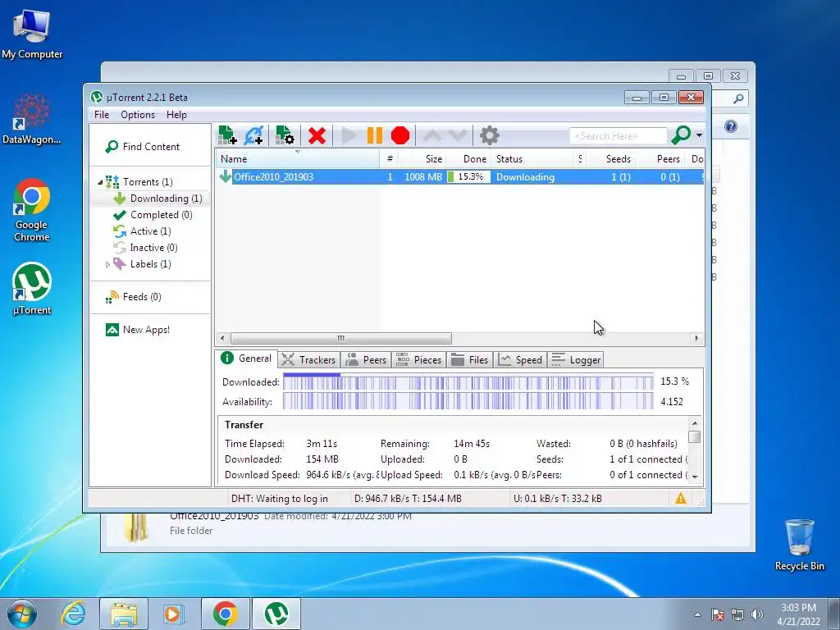Click the DHT: Waiting to log in status
This screenshot has width=840, height=630.
[279, 499]
